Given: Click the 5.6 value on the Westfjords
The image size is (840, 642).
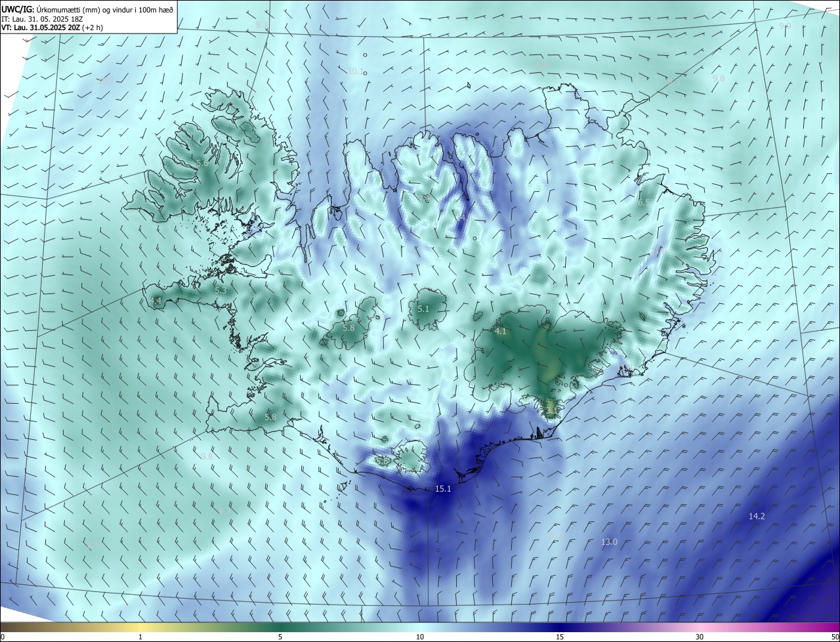Looking at the screenshot, I should tap(202, 163).
